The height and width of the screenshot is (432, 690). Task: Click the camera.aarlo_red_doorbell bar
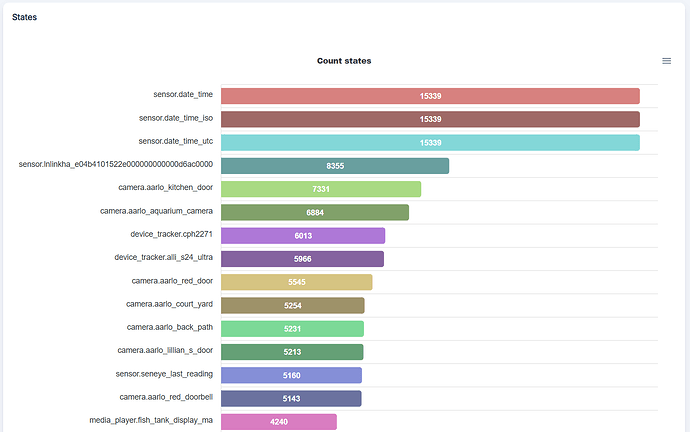(291, 398)
